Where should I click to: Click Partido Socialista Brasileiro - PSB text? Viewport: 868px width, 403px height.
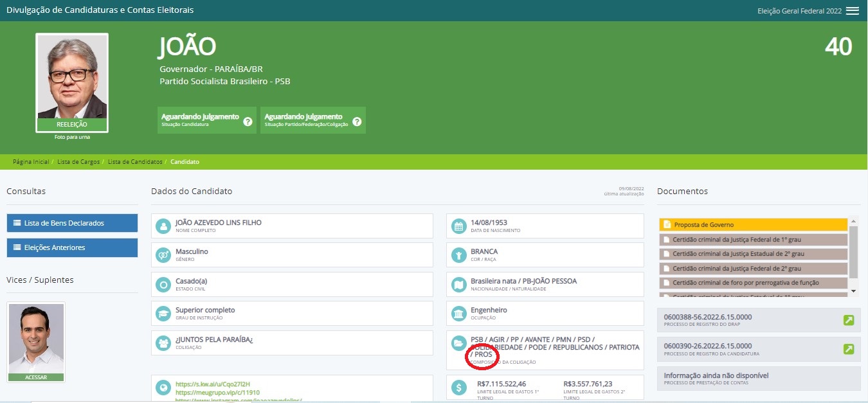pos(225,81)
